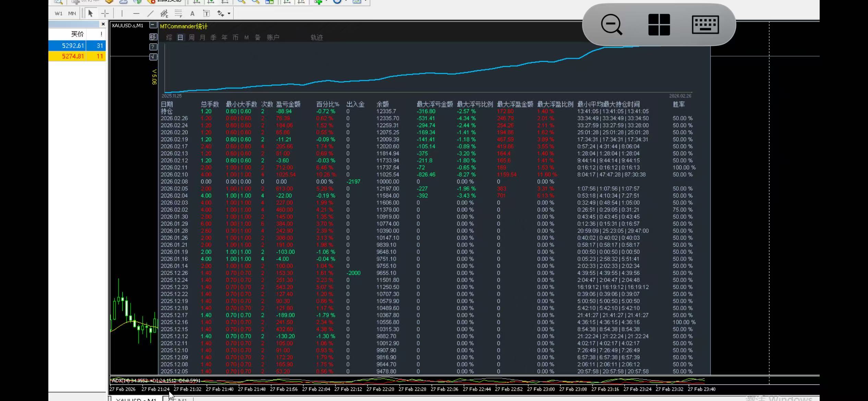Open the Fibonacci retracement tool
This screenshot has height=401, width=868.
pos(178,13)
